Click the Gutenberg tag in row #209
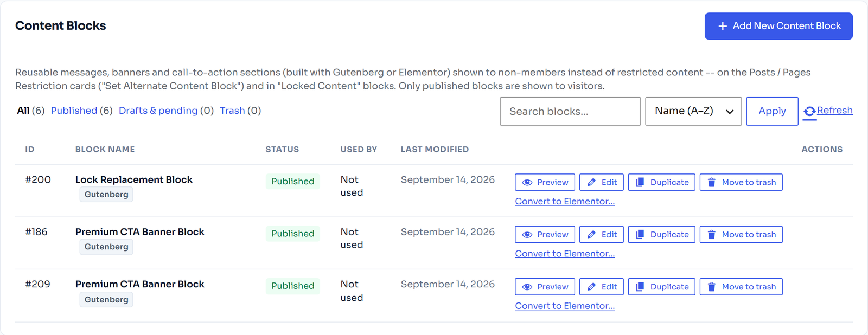This screenshot has height=335, width=868. [106, 299]
